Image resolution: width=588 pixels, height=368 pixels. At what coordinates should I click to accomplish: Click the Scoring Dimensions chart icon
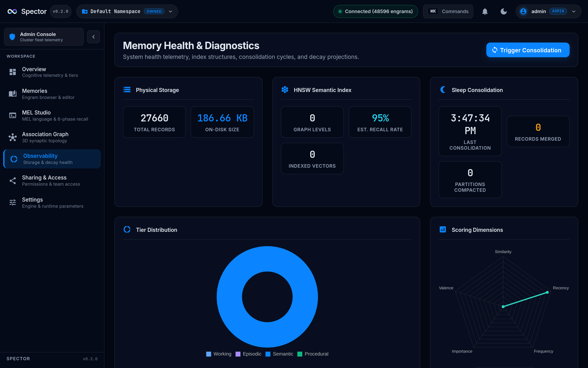click(x=443, y=230)
